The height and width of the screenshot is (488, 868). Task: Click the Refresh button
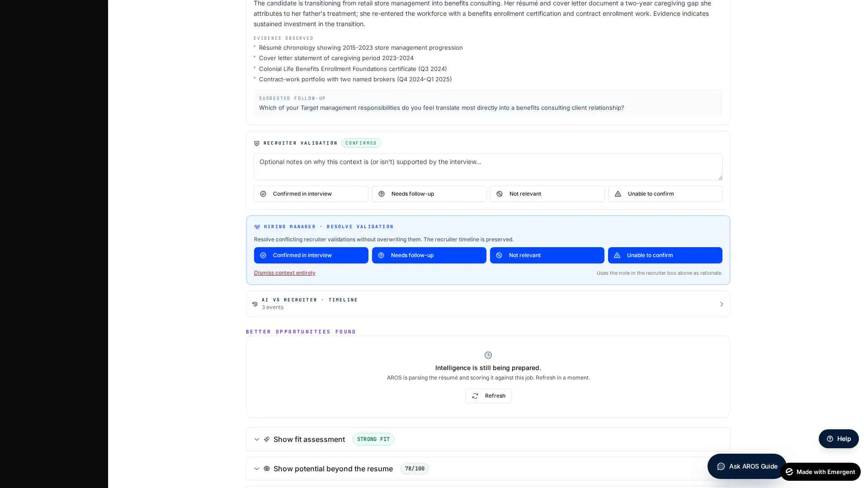(488, 396)
